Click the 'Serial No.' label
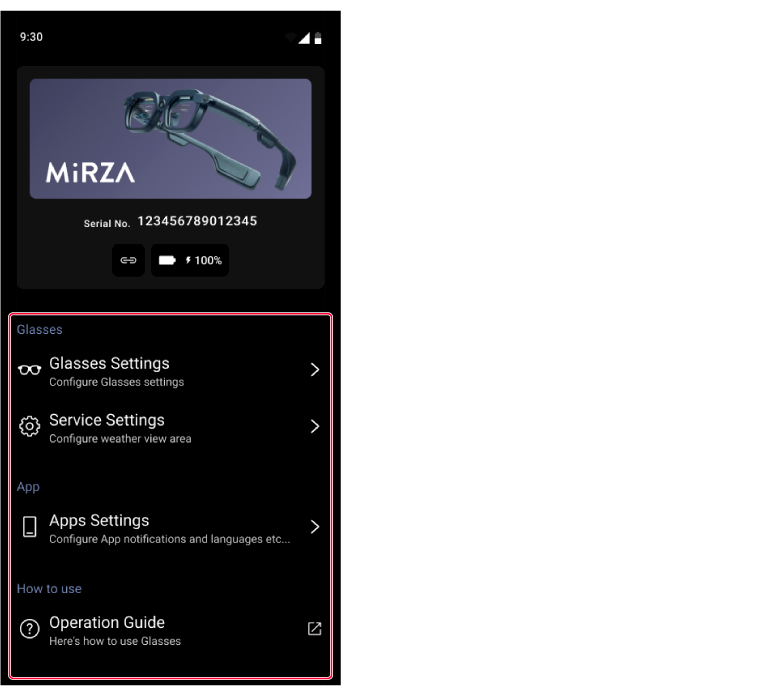 [x=107, y=224]
